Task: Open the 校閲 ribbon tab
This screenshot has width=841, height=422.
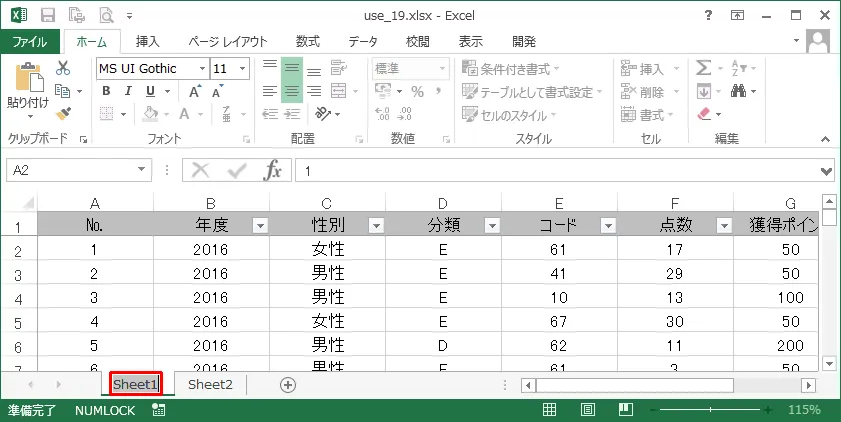Action: [x=418, y=42]
